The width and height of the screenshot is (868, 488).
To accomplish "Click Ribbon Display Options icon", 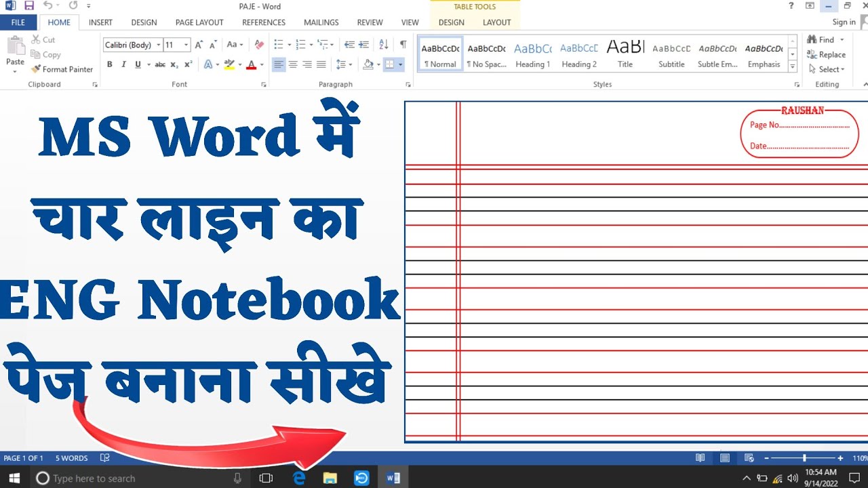I will click(810, 6).
